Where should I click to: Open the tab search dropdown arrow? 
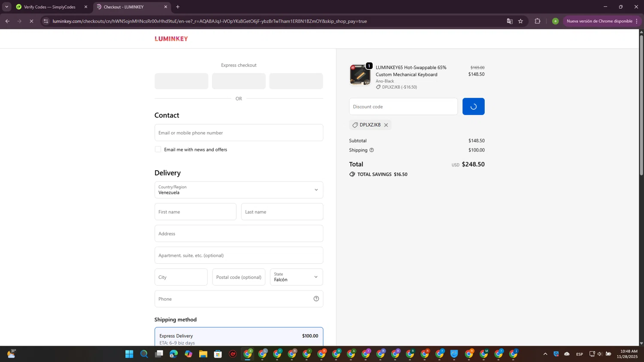click(x=6, y=7)
